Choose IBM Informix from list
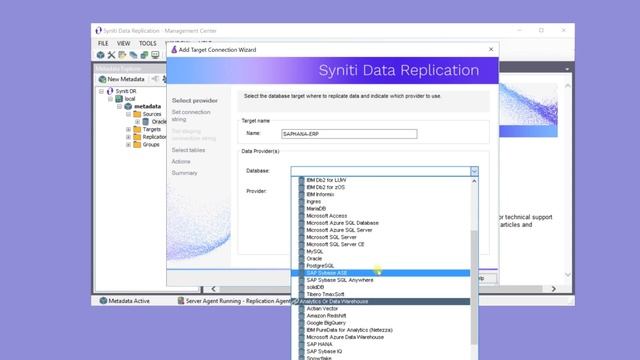Screen dimensions: 640x360 [320, 194]
